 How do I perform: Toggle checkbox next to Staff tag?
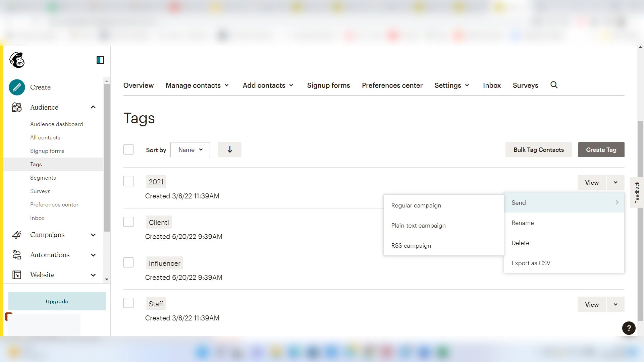coord(129,304)
